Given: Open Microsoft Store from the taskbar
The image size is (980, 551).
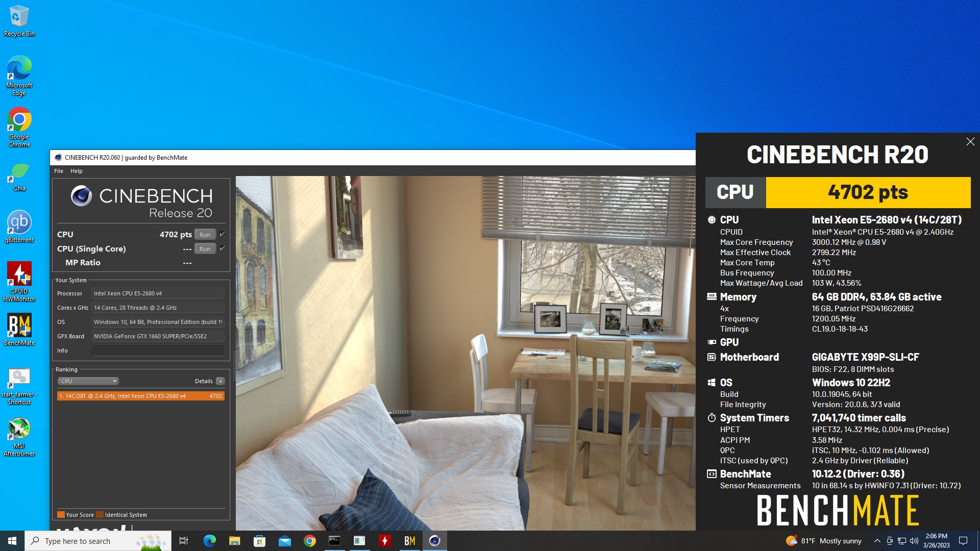Looking at the screenshot, I should point(259,541).
